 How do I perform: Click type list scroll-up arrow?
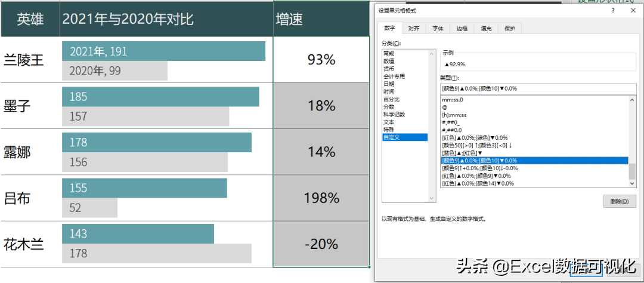coord(632,100)
